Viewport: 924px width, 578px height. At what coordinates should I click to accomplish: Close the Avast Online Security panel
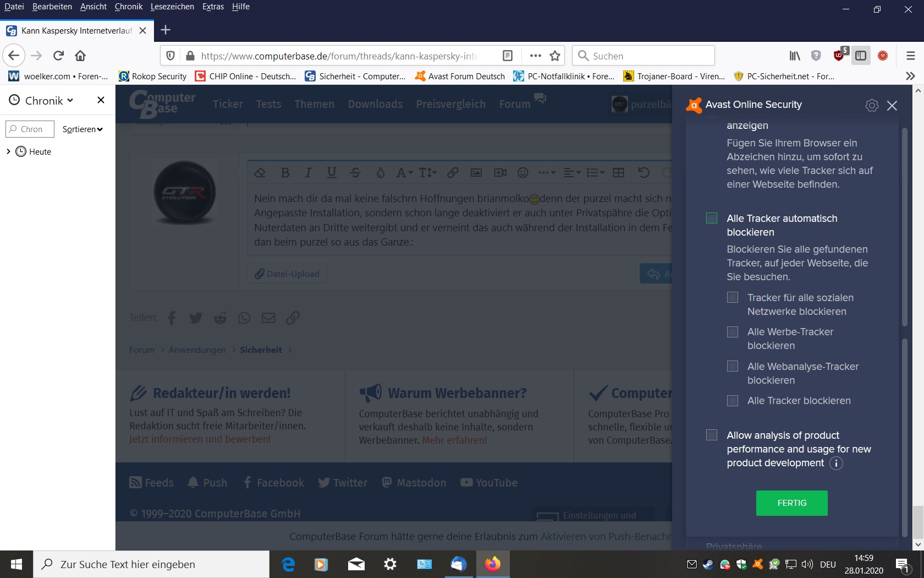892,105
